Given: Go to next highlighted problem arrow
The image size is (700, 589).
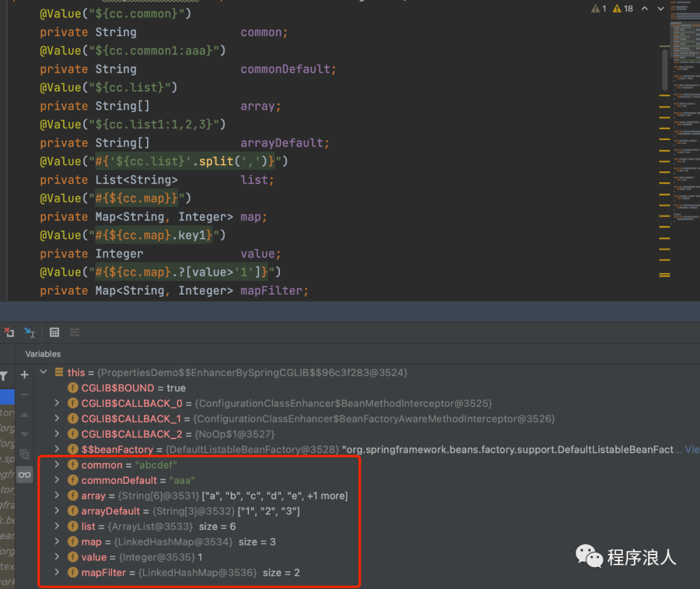Looking at the screenshot, I should click(660, 8).
